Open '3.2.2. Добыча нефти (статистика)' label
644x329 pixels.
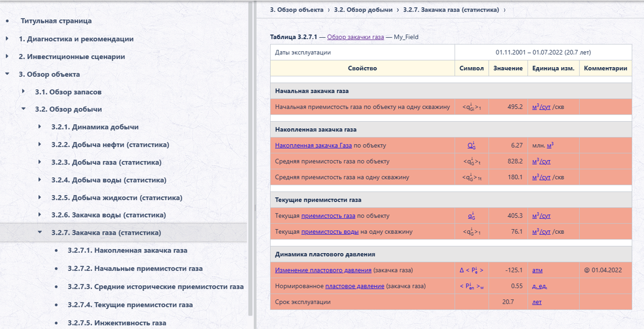tap(110, 145)
